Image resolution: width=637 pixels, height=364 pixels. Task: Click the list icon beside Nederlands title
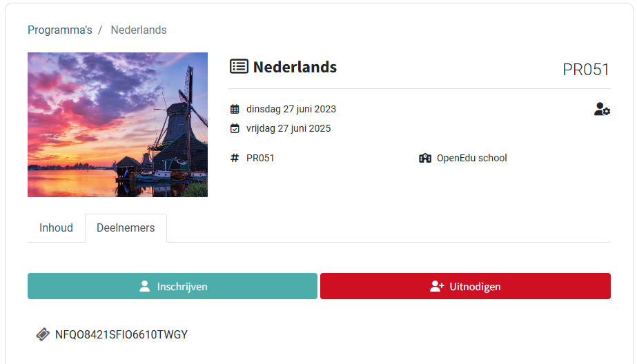click(x=239, y=67)
